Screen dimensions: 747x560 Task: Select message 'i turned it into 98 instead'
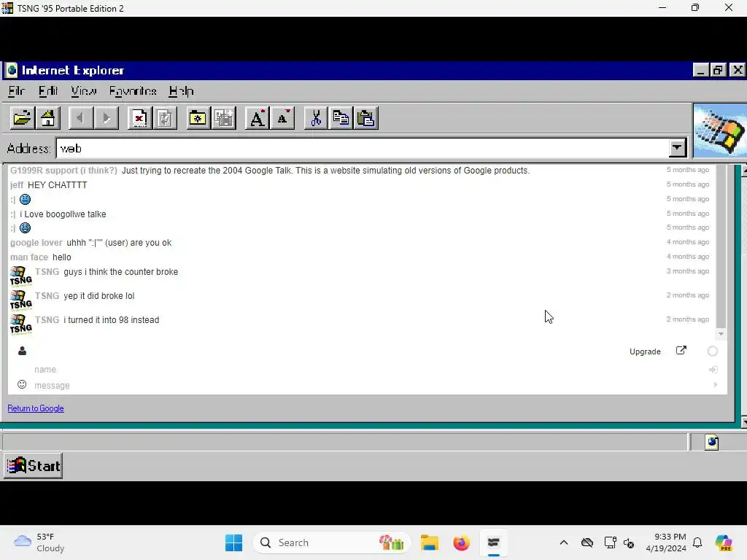pos(112,320)
